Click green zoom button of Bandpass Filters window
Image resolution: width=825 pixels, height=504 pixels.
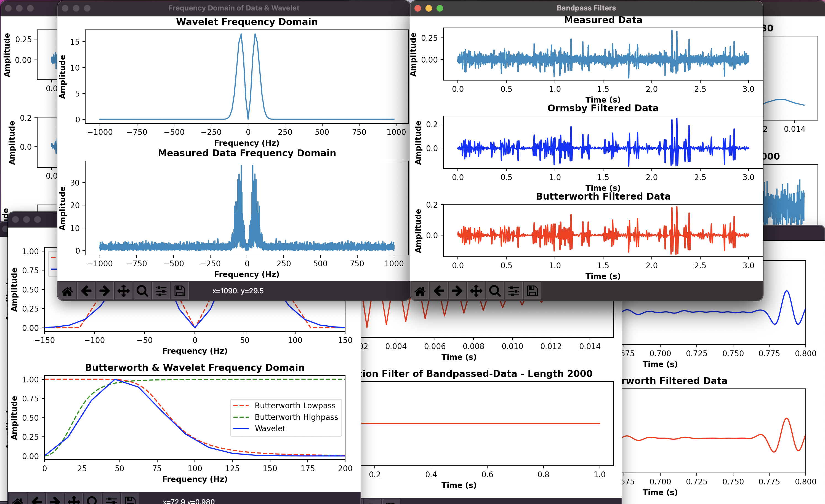pos(440,8)
